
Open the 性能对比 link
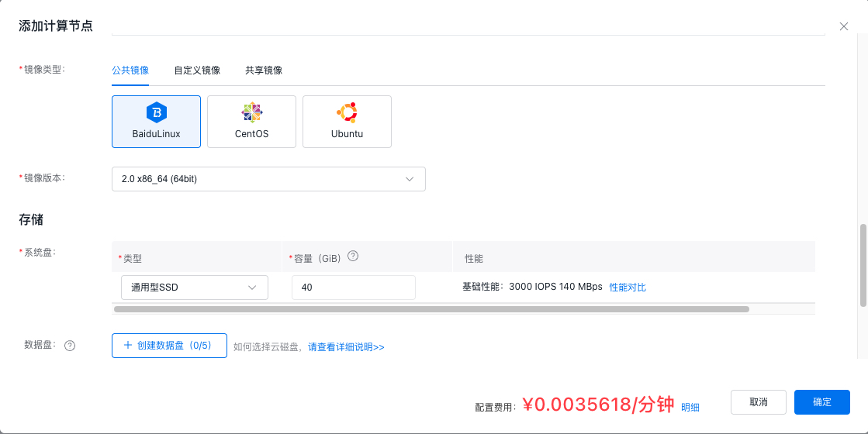[x=628, y=288]
